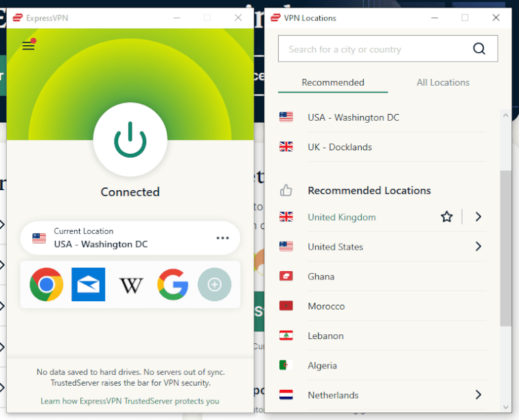Viewport: 519px width, 420px height.
Task: Open the Wikipedia shortcut
Action: pos(130,285)
